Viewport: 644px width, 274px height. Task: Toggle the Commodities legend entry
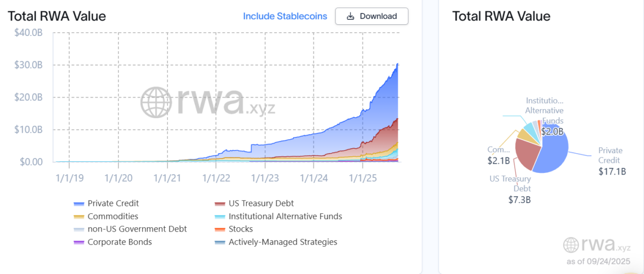click(x=106, y=217)
